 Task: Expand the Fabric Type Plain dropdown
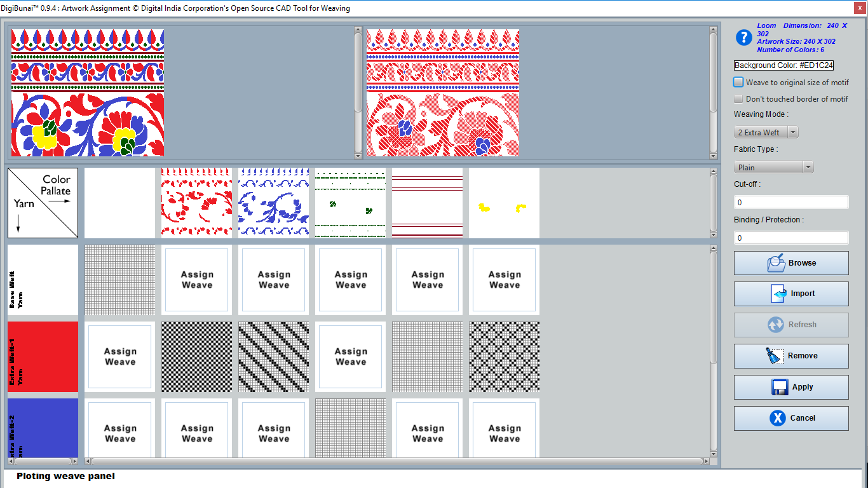[x=773, y=167]
